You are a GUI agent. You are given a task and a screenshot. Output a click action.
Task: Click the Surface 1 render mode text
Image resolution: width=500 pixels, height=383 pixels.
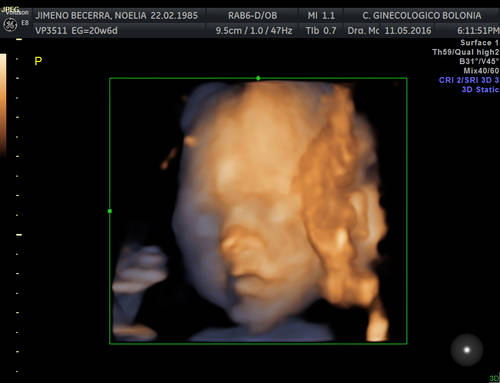[479, 43]
